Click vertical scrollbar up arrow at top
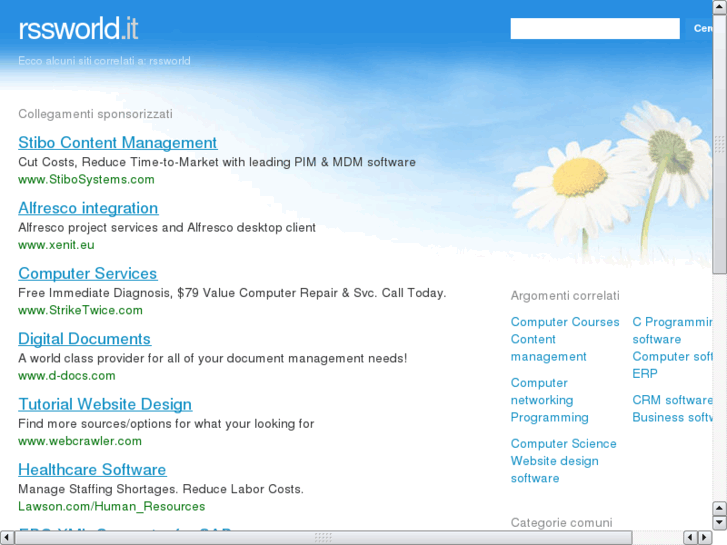The width and height of the screenshot is (727, 545). (720, 7)
